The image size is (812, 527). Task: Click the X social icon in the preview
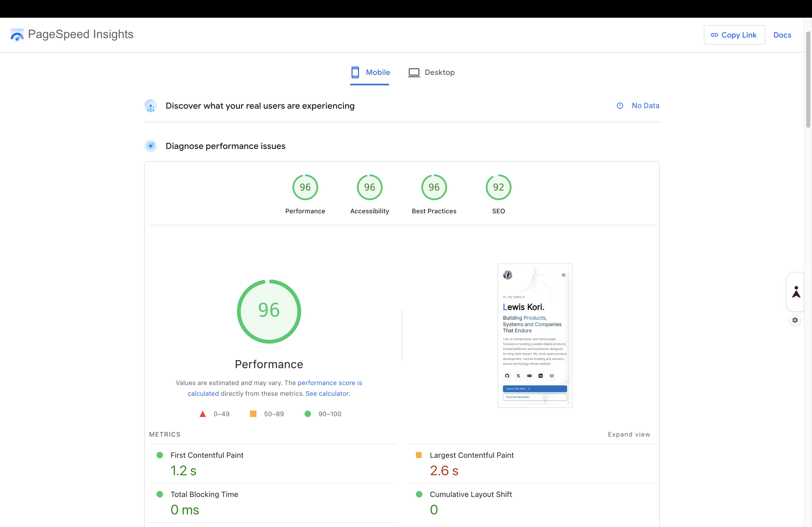click(x=518, y=376)
